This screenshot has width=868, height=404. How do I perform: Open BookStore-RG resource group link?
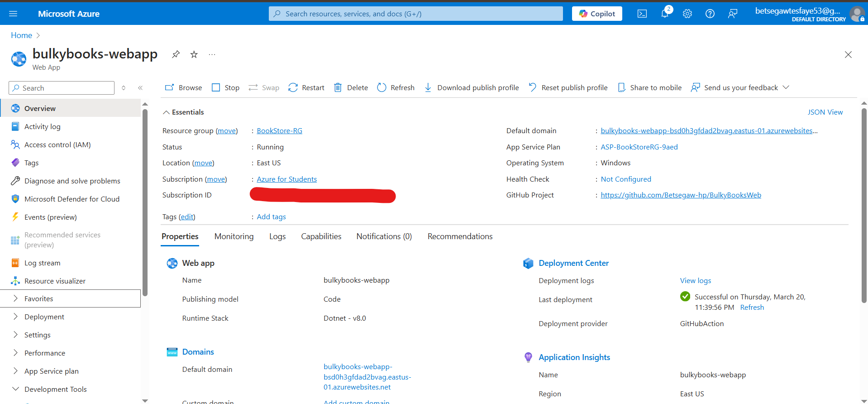point(279,130)
